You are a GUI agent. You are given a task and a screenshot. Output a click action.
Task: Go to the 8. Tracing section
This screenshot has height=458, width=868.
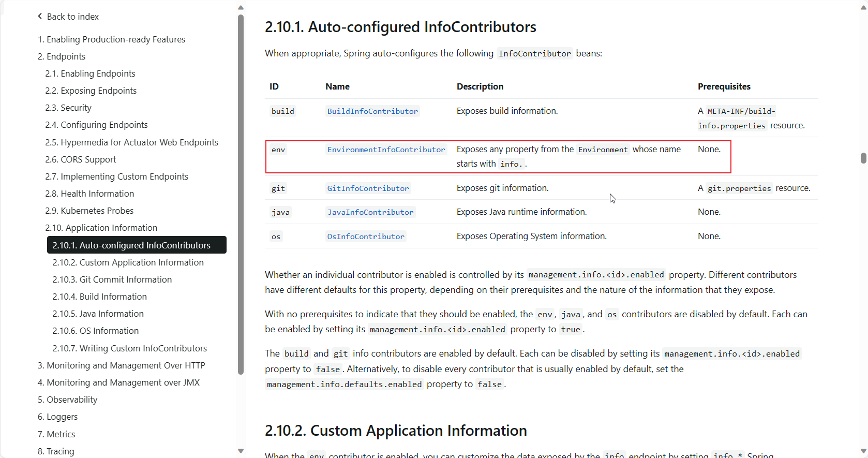55,451
